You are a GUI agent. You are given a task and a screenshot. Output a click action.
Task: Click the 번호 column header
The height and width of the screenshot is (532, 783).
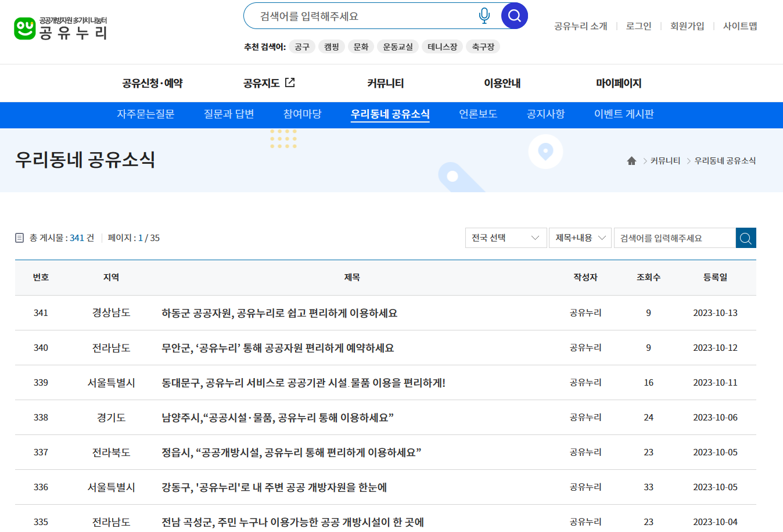tap(41, 278)
